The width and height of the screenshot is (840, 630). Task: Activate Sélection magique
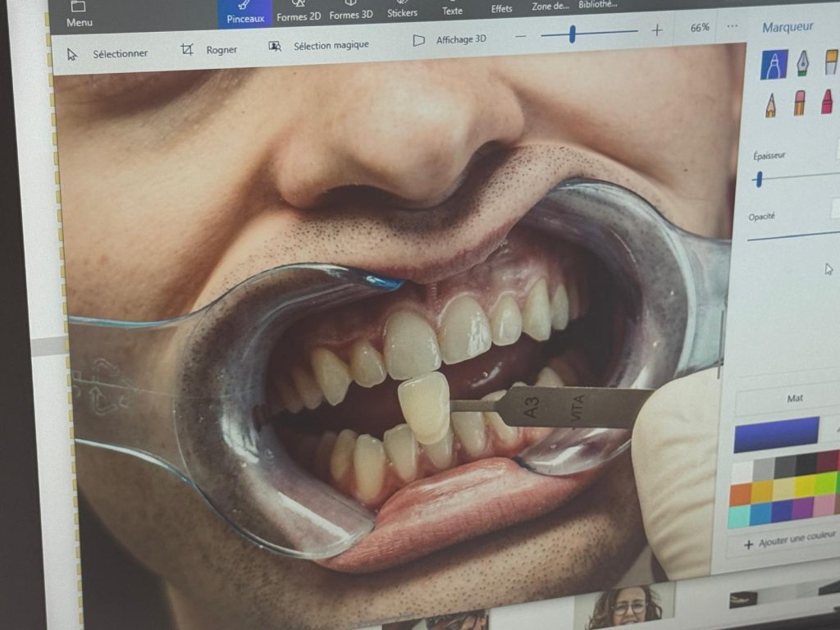(x=319, y=46)
